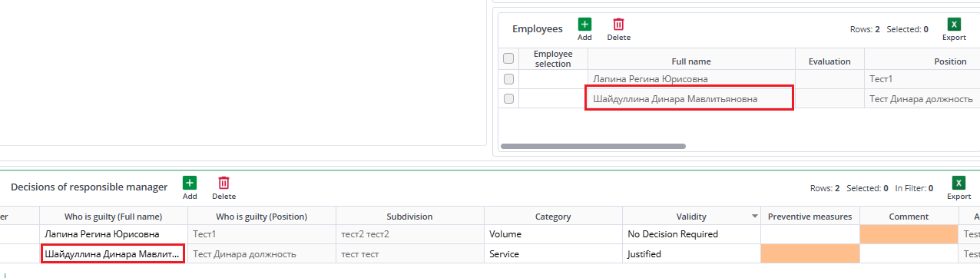Click the Employees table horizontal scrollbar

pos(593,145)
